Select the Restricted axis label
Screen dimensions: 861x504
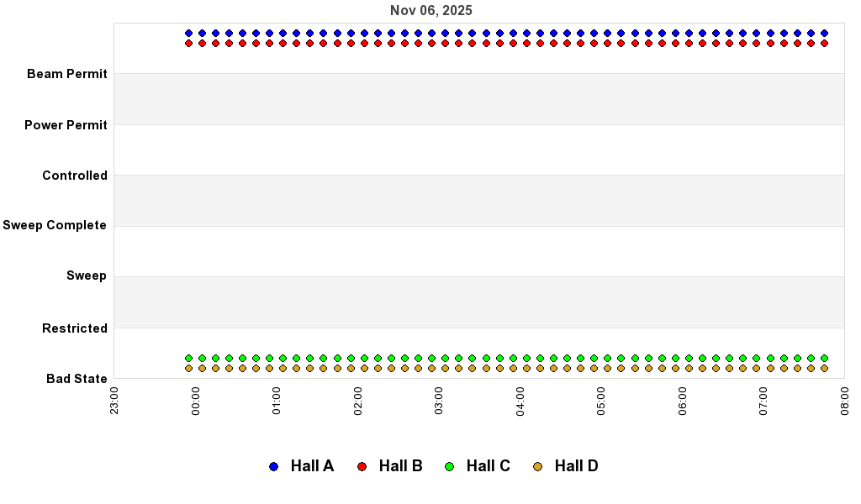coord(74,328)
